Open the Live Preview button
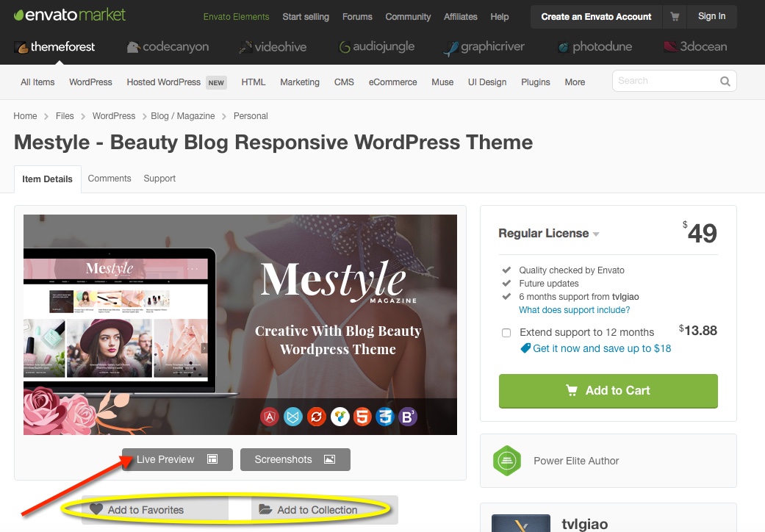The height and width of the screenshot is (532, 765). [x=177, y=459]
